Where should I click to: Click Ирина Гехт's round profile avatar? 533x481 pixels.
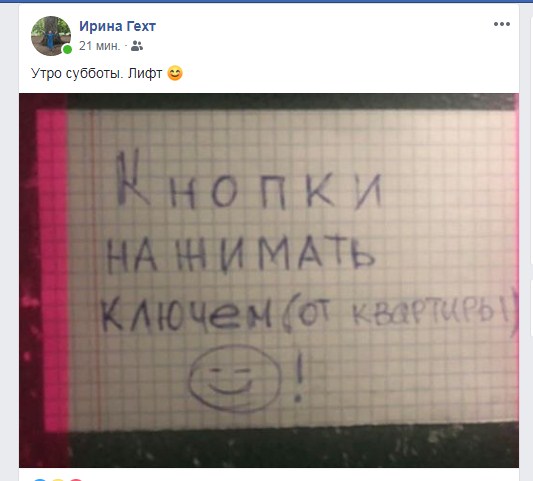51,36
